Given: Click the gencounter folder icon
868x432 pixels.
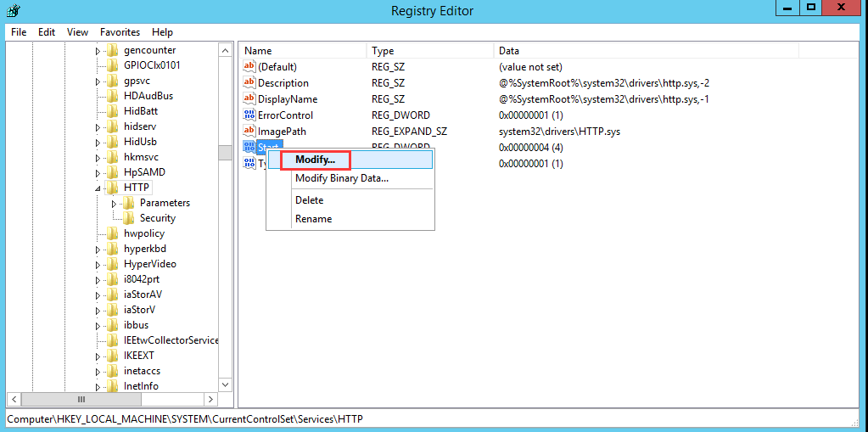Looking at the screenshot, I should (112, 50).
